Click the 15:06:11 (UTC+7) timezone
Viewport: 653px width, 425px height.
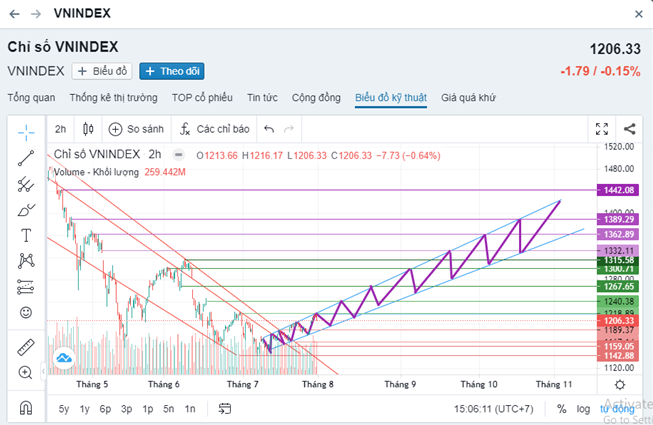(493, 409)
